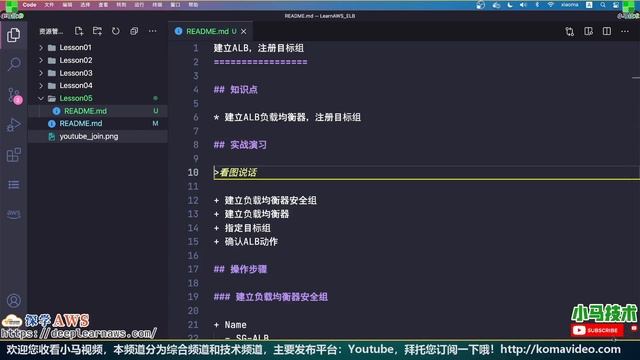
Task: Toggle Do Not Disturb moon icon
Action: (510, 5)
